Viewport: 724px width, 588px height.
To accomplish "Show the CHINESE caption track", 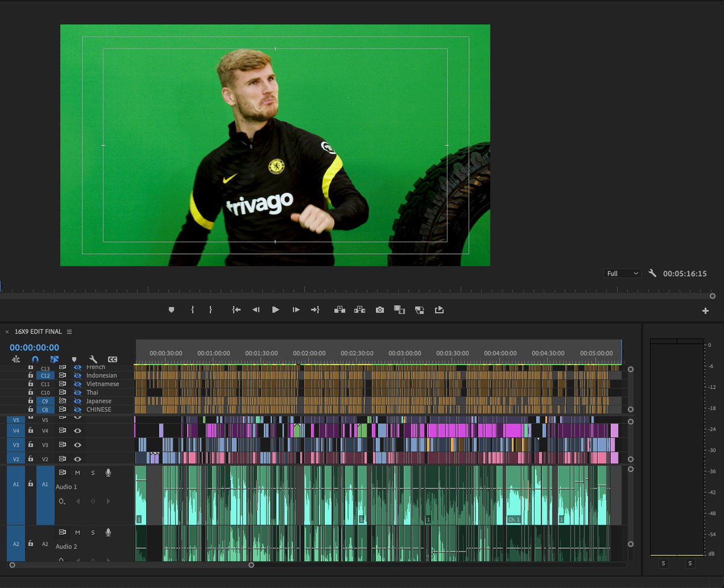I will tap(77, 409).
